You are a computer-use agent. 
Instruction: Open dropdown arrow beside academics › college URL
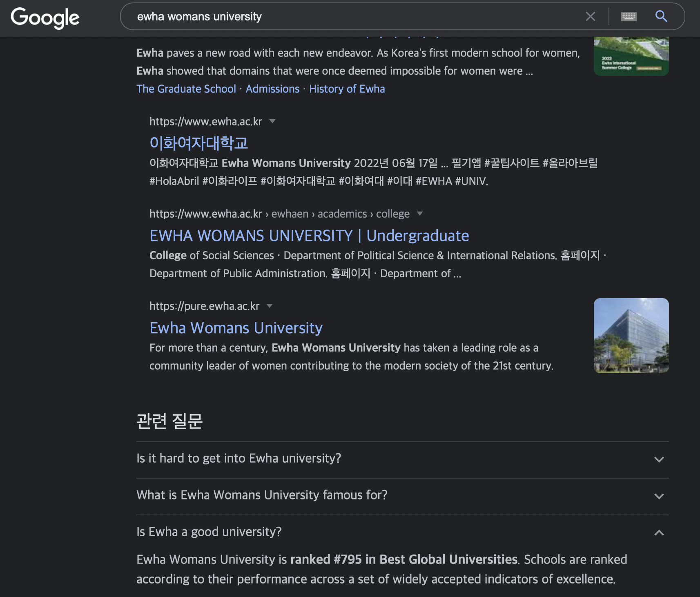tap(419, 214)
